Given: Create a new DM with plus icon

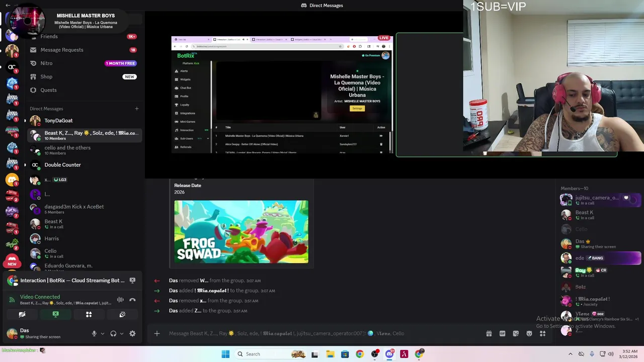Looking at the screenshot, I should [x=136, y=109].
